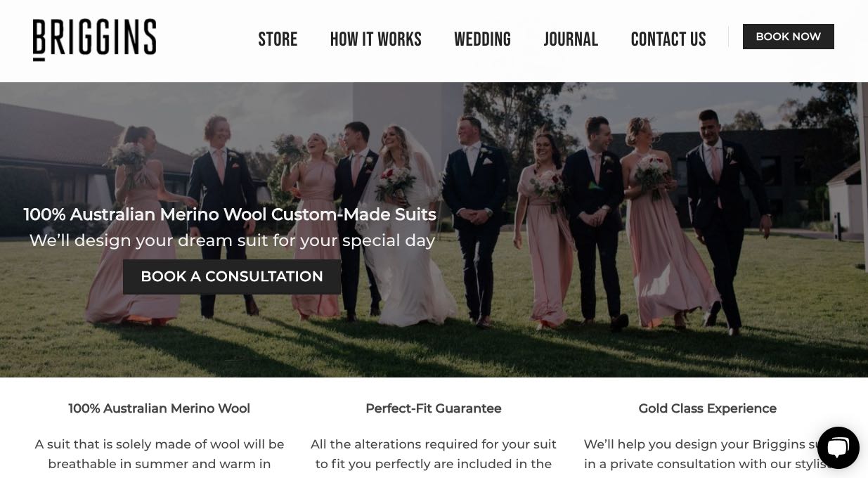868x478 pixels.
Task: Select the Perfect-Fit Guarantee heading
Action: click(434, 408)
